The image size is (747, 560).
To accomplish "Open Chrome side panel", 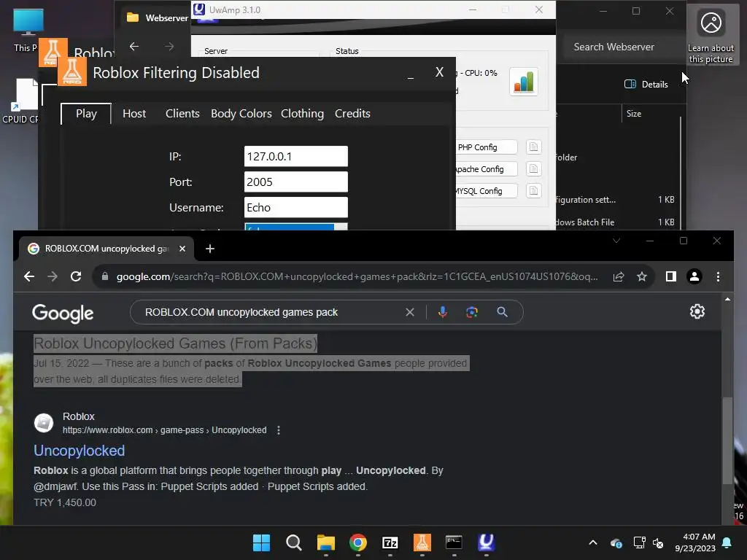I will (671, 276).
